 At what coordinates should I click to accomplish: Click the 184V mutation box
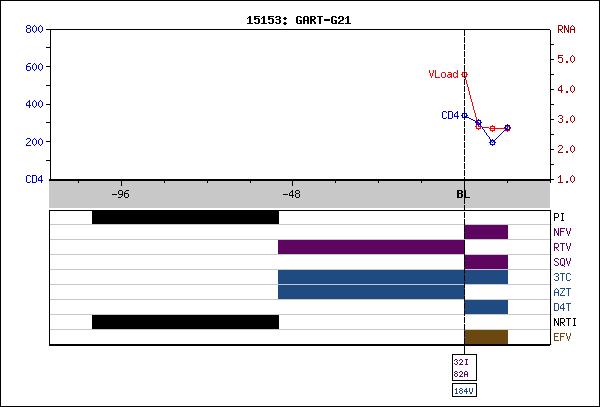click(x=463, y=391)
